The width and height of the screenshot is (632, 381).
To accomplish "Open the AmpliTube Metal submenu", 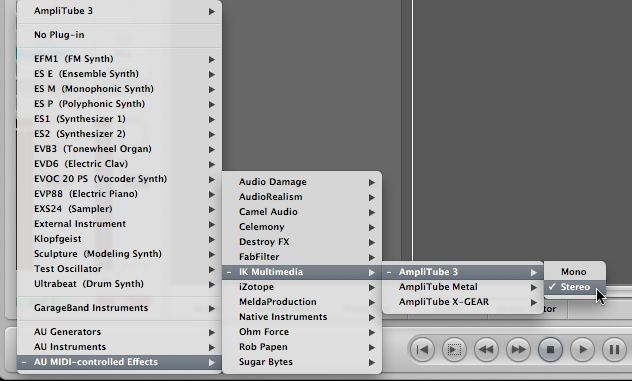I will pyautogui.click(x=462, y=287).
